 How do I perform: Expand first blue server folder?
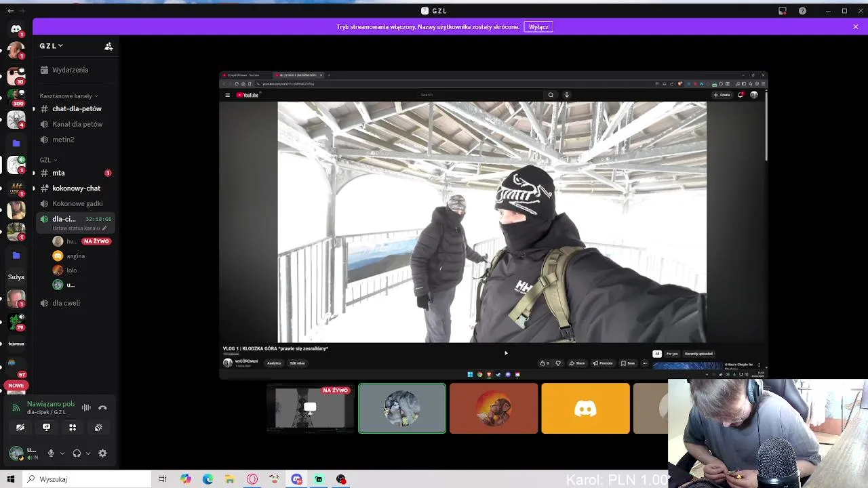coord(16,143)
